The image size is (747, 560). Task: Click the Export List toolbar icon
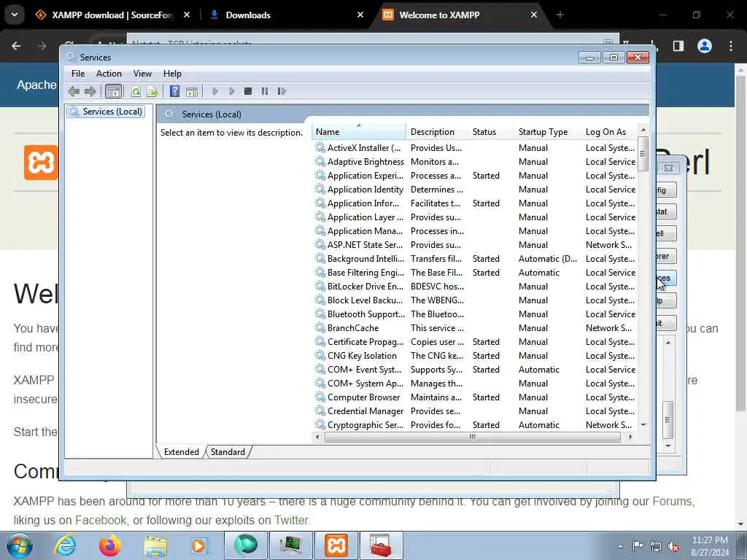[152, 91]
